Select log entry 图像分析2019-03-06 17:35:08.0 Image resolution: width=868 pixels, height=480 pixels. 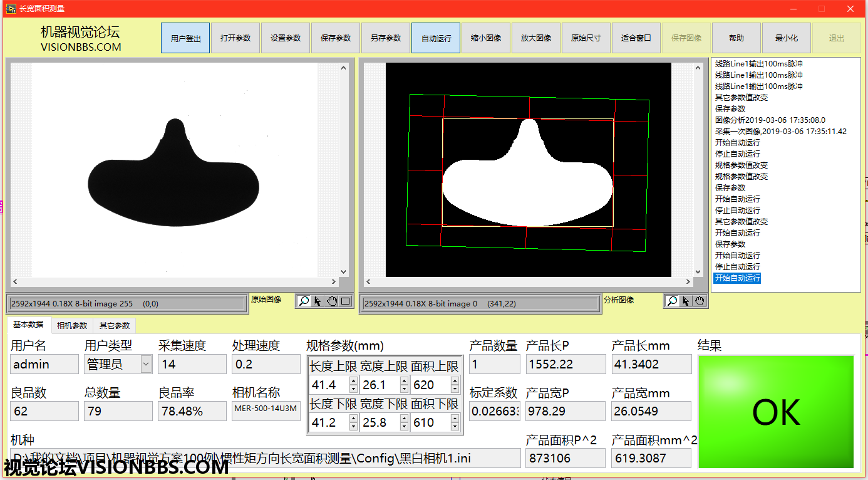pyautogui.click(x=770, y=120)
